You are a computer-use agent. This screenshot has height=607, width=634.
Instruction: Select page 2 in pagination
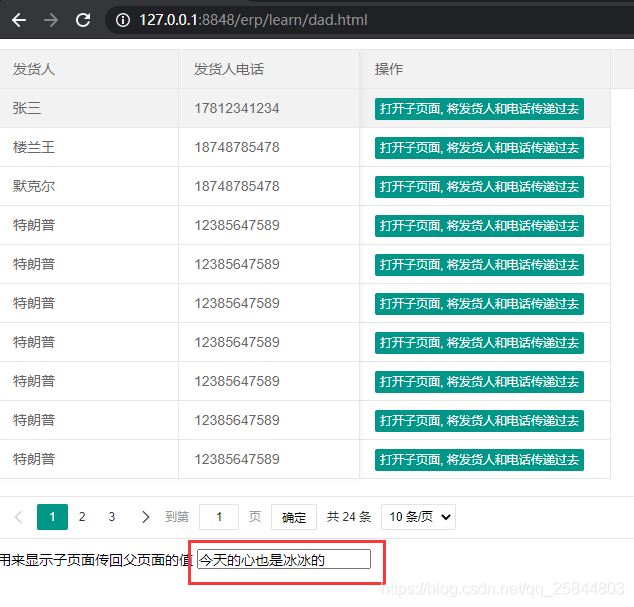pos(82,517)
